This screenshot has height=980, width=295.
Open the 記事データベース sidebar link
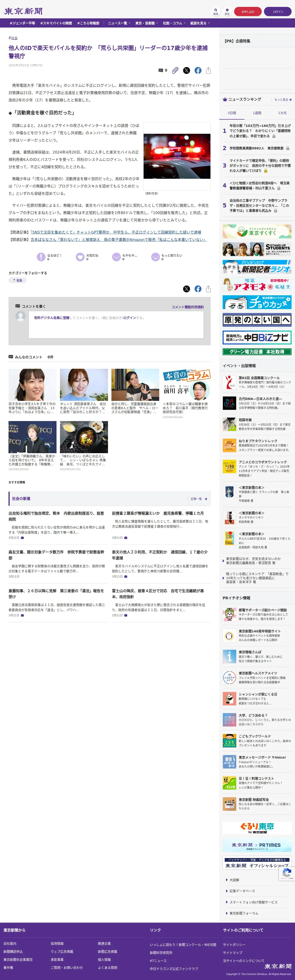(x=242, y=891)
